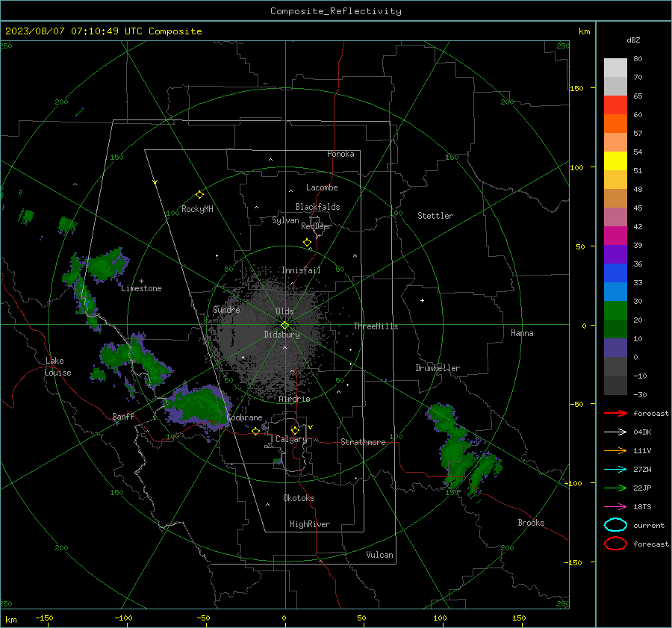Click the Olds town label

coord(284,311)
